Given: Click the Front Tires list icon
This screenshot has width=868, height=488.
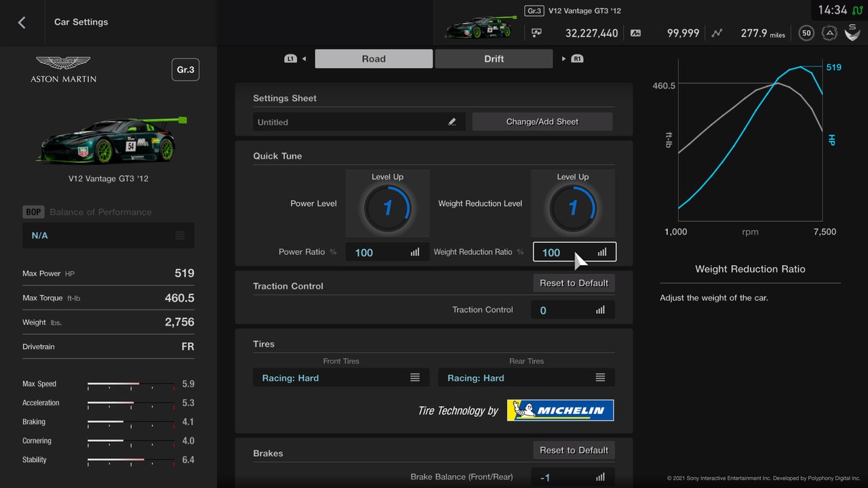Looking at the screenshot, I should click(415, 378).
